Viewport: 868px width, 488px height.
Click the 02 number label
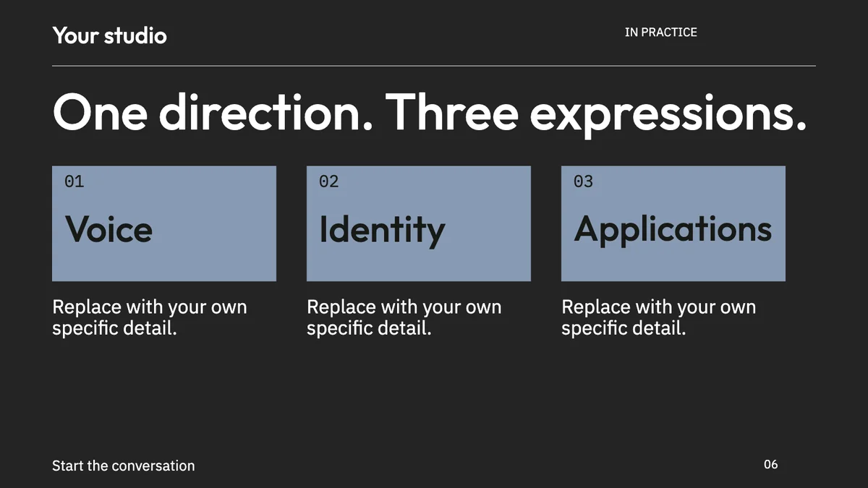[329, 181]
